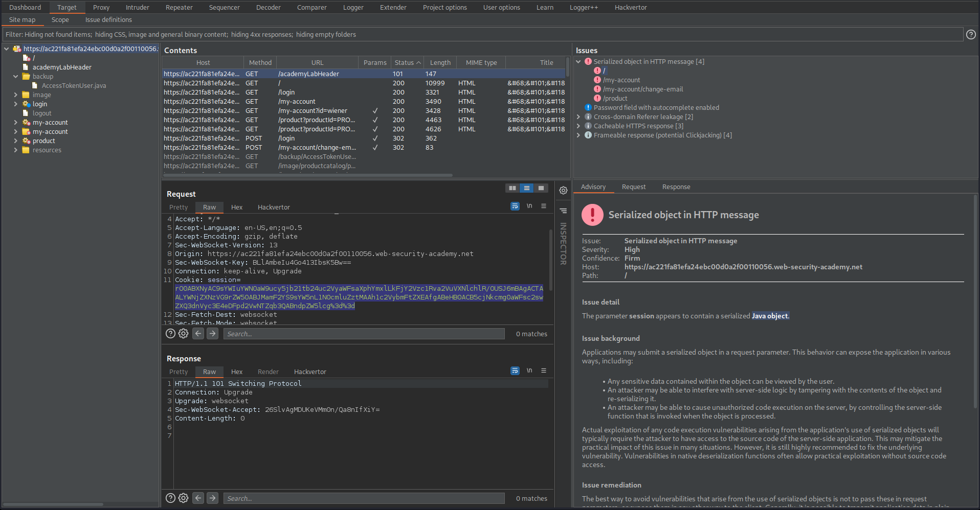Select logout item in site map tree
Screen dimensions: 980x510
tap(42, 113)
